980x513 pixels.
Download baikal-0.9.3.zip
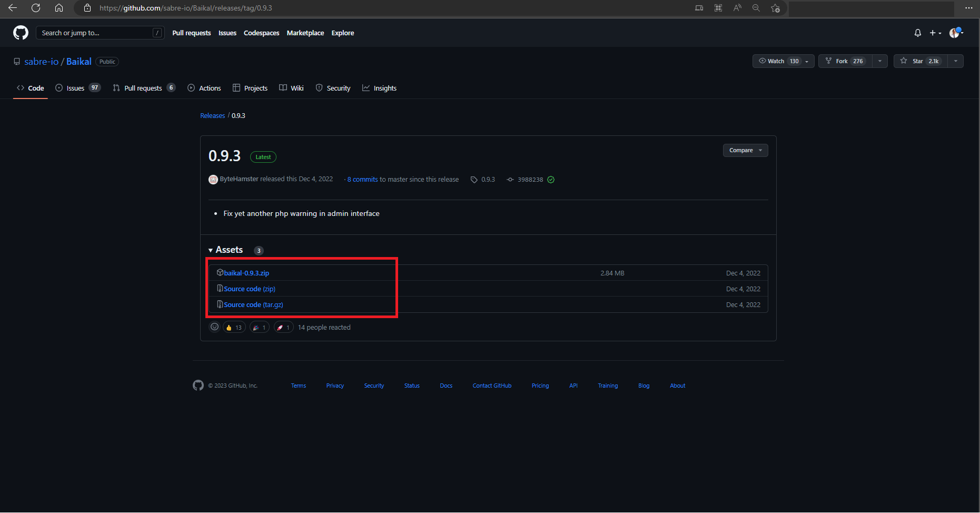click(246, 273)
